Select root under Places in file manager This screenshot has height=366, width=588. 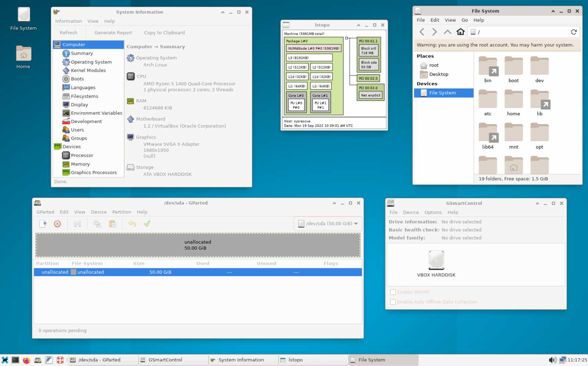[434, 65]
